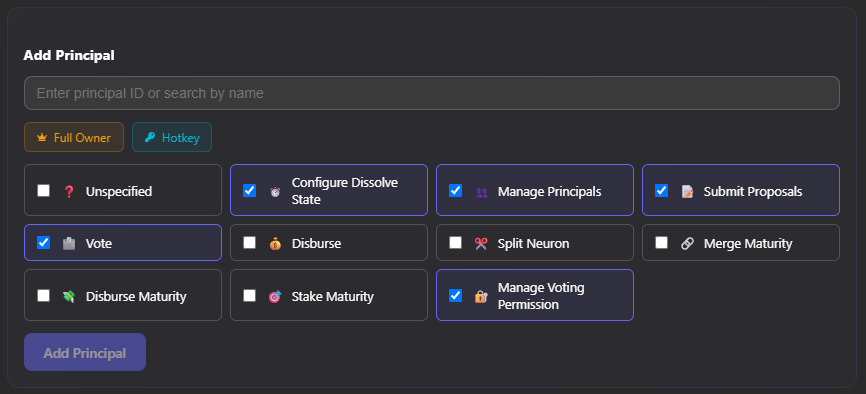Click the ballot box icon beside Vote
Image resolution: width=866 pixels, height=394 pixels.
[69, 243]
